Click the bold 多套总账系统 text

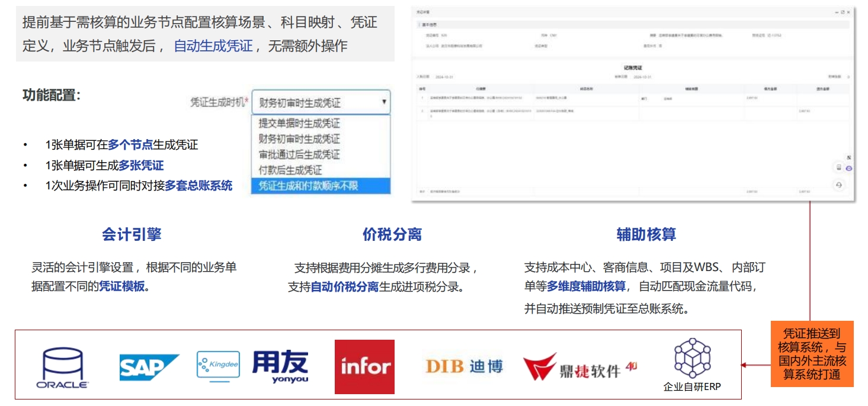tap(198, 185)
